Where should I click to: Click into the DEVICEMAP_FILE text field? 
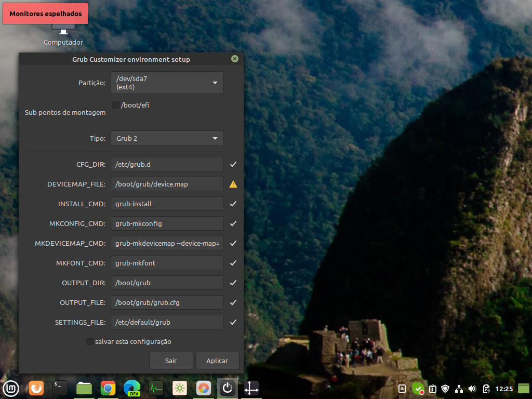(167, 184)
